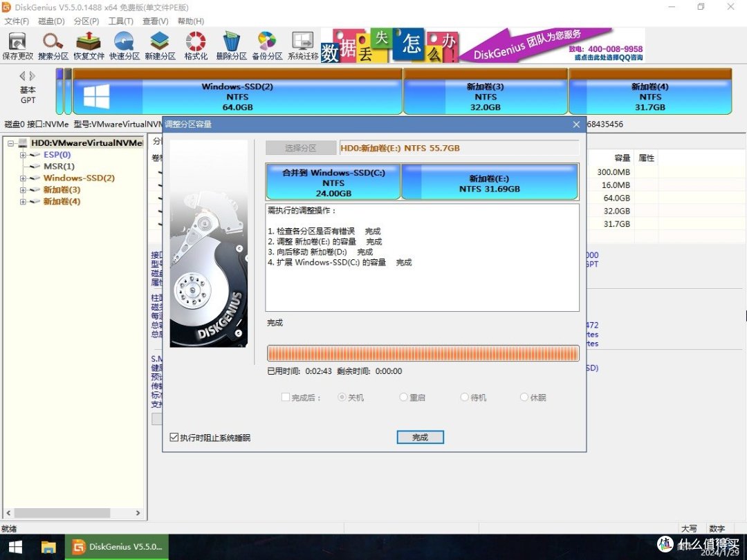Click the 新加卷(E:) 31.69GB block in dialog
The height and width of the screenshot is (560, 747).
489,182
